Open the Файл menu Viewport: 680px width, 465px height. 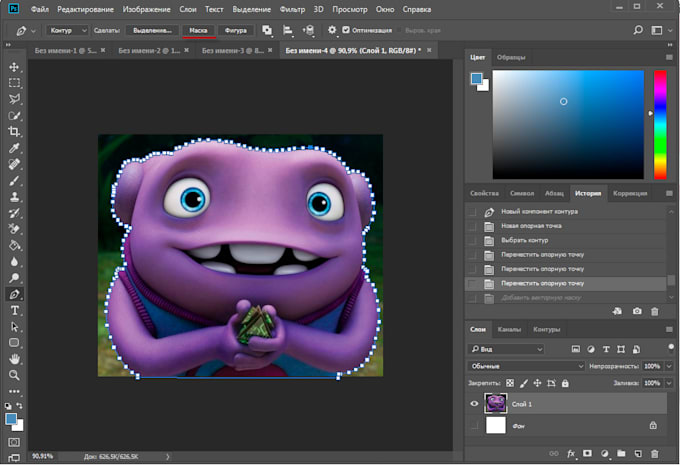pyautogui.click(x=39, y=9)
